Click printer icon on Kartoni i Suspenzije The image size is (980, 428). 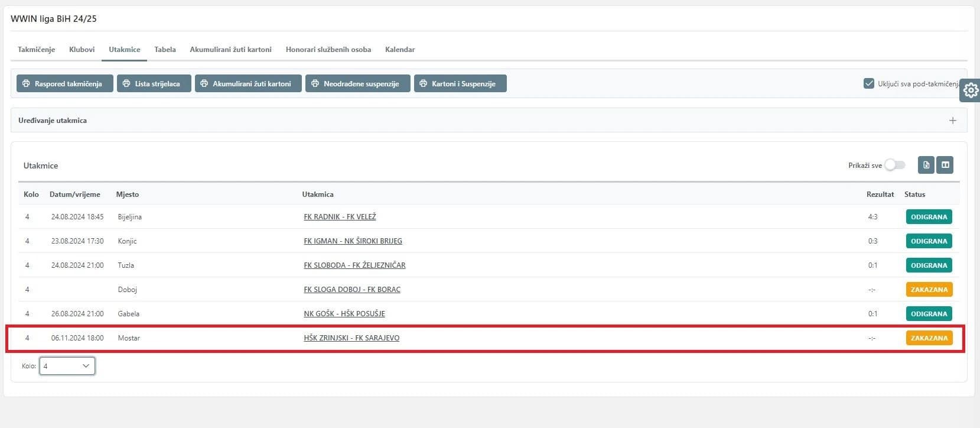423,83
